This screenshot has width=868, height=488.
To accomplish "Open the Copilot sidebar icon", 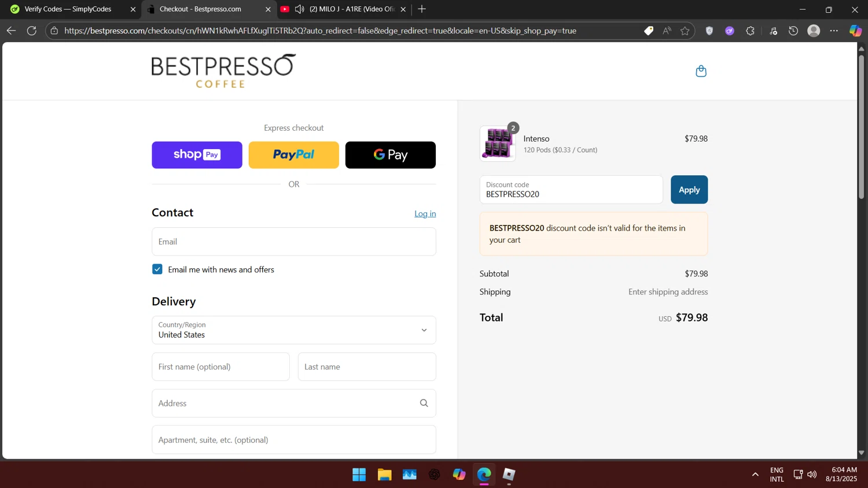I will [855, 31].
